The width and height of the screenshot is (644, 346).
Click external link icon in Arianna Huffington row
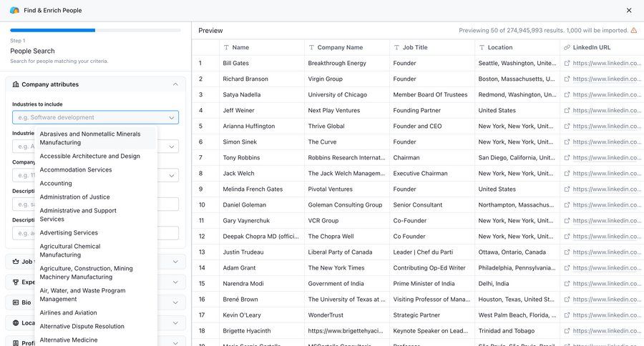(567, 126)
